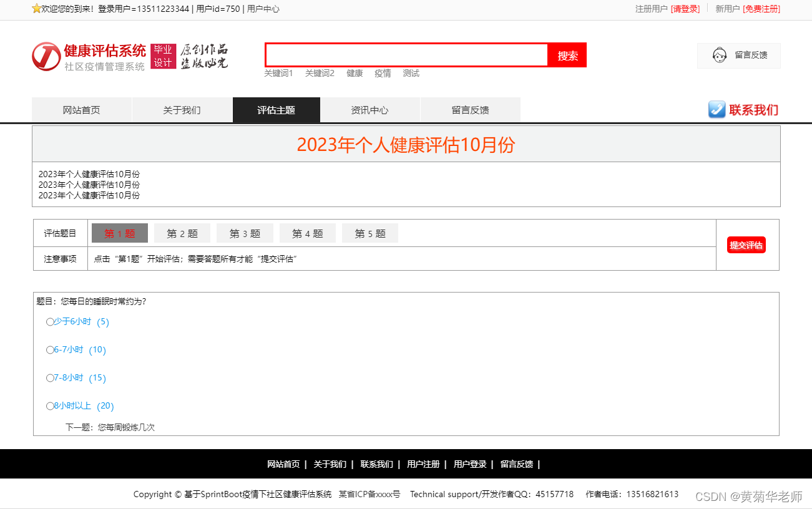The height and width of the screenshot is (509, 812).
Task: Select the 少于6小时 radio option
Action: (x=50, y=322)
